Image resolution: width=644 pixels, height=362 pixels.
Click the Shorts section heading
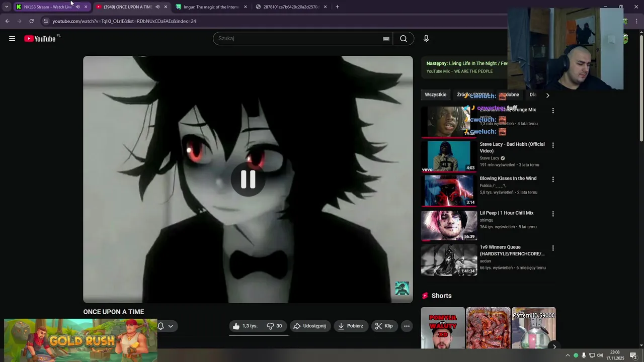point(441,296)
